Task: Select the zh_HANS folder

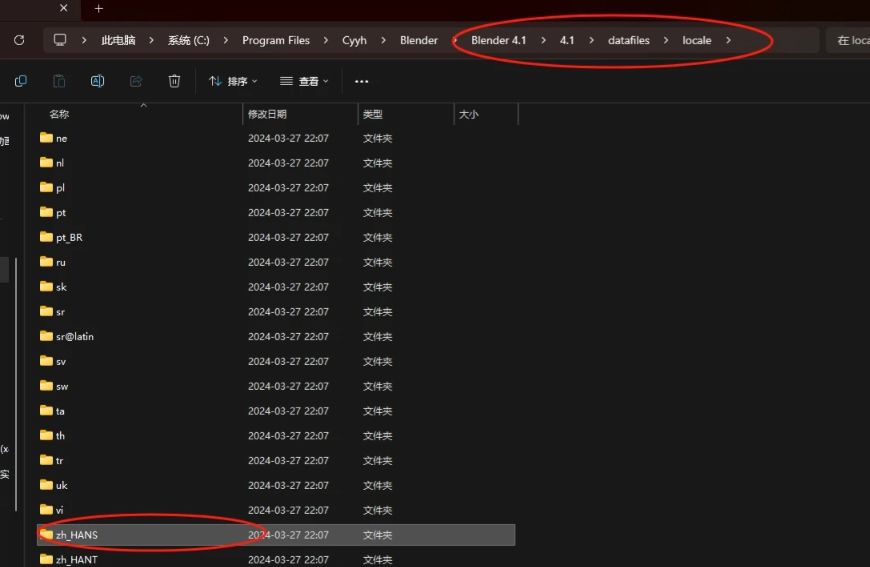Action: tap(276, 535)
